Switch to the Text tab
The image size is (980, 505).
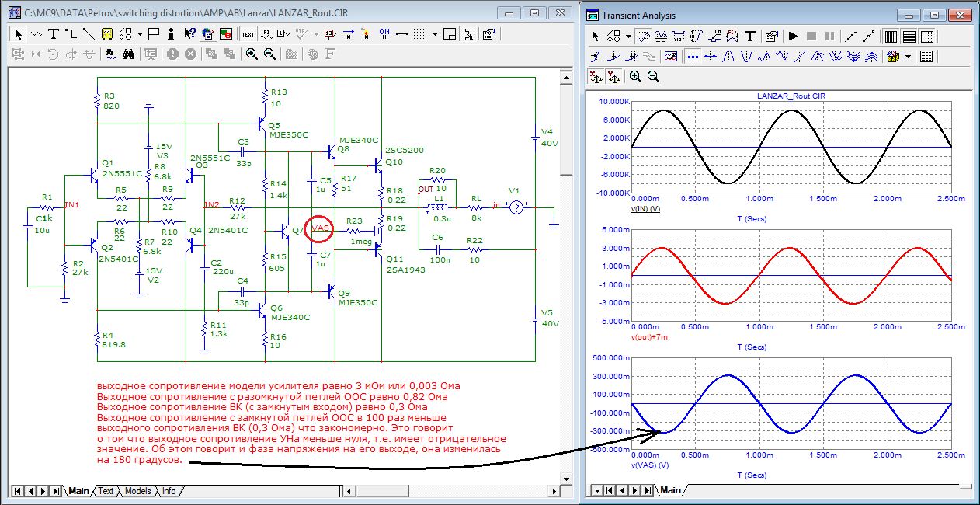(x=106, y=491)
